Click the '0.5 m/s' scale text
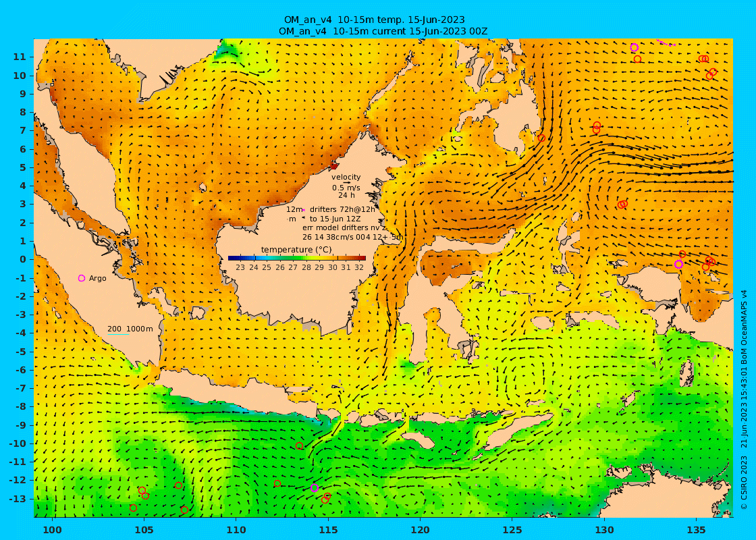Image resolution: width=756 pixels, height=540 pixels. point(346,188)
